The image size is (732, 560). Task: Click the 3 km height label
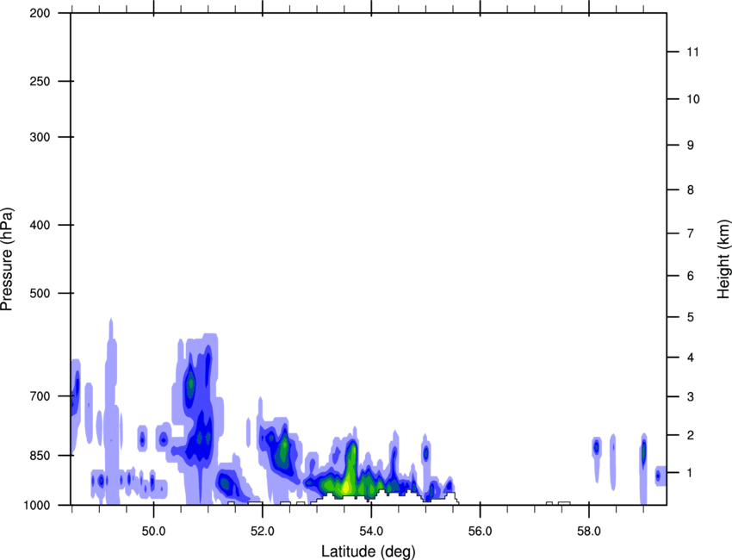click(691, 396)
